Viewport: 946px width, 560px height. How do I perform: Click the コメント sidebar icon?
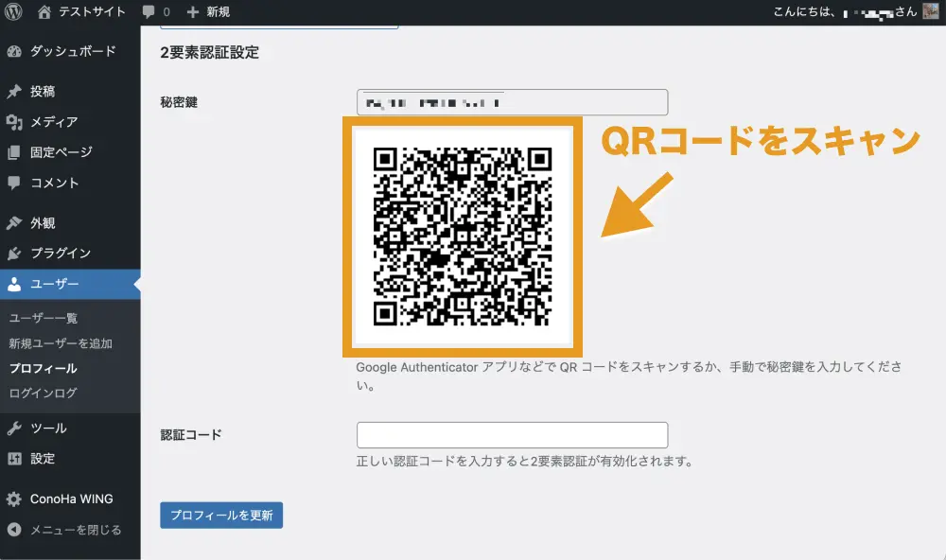14,183
